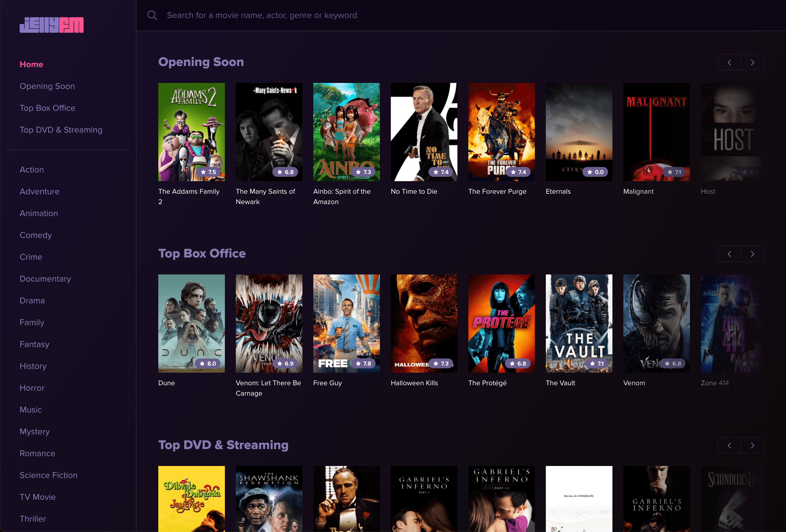Browse the Animation genre
The height and width of the screenshot is (532, 786).
coord(39,213)
